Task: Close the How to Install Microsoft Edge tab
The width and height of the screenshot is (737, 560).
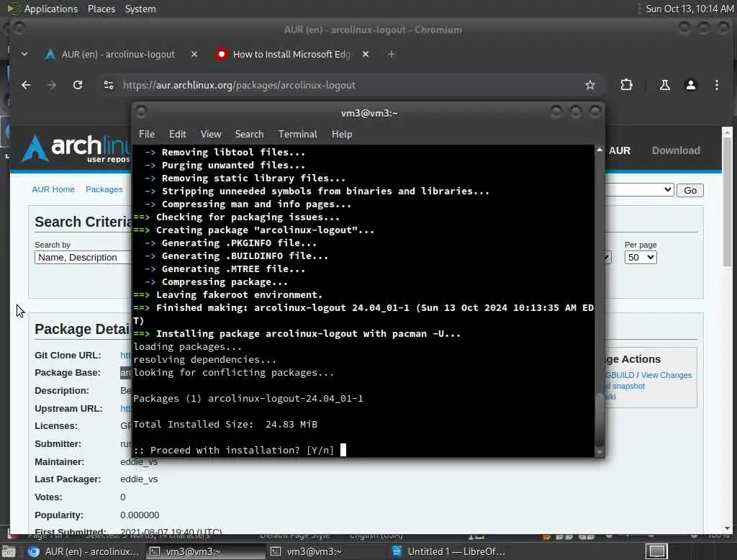Action: (x=366, y=54)
